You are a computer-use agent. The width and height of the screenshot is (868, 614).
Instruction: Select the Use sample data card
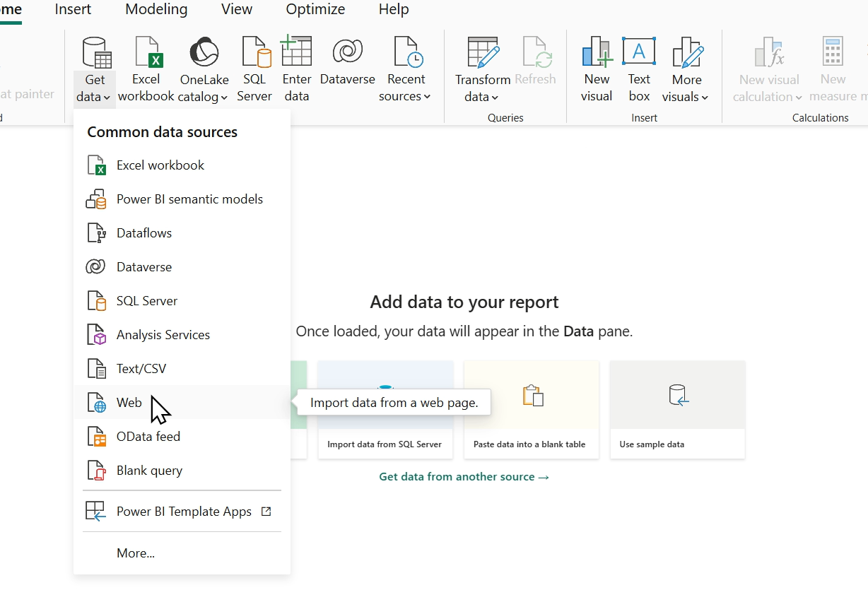pyautogui.click(x=676, y=410)
